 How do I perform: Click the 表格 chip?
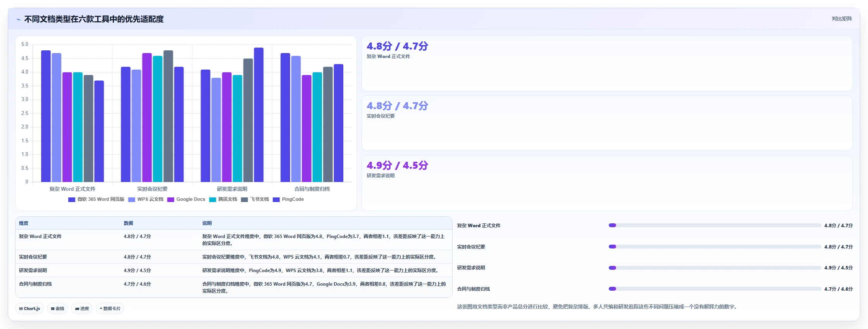point(57,308)
